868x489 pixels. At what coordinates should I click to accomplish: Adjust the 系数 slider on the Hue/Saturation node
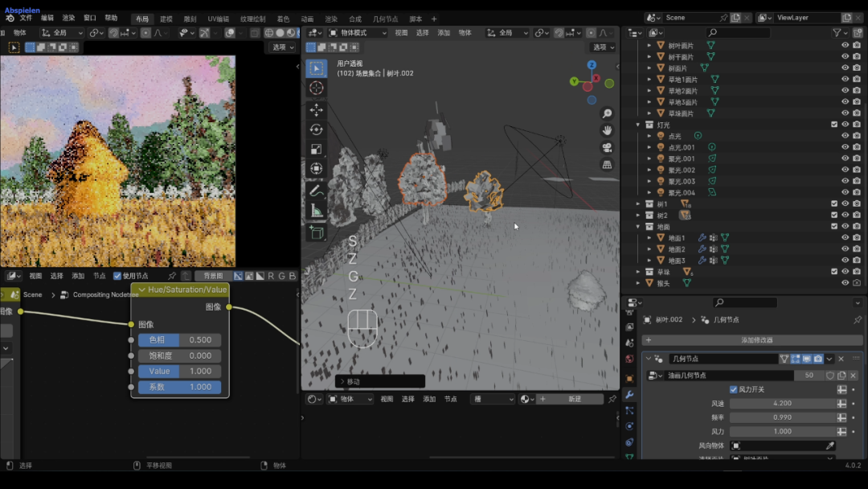tap(179, 387)
